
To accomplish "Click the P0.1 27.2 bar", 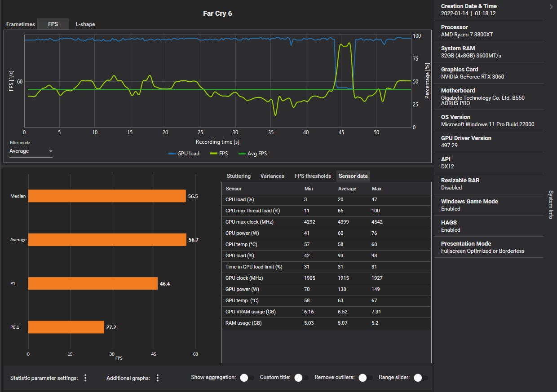I will 66,327.
